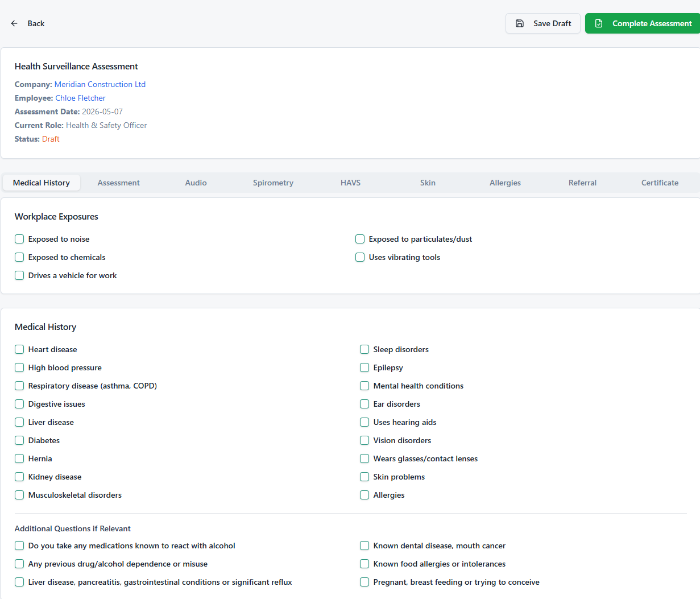Viewport: 700px width, 599px height.
Task: Tick Digestive issues checkbox
Action: (x=19, y=404)
